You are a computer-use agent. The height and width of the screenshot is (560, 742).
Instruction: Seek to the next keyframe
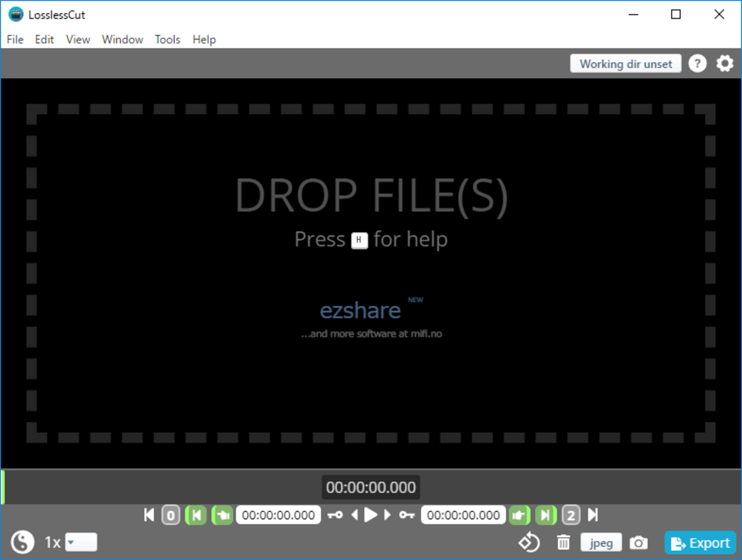406,515
